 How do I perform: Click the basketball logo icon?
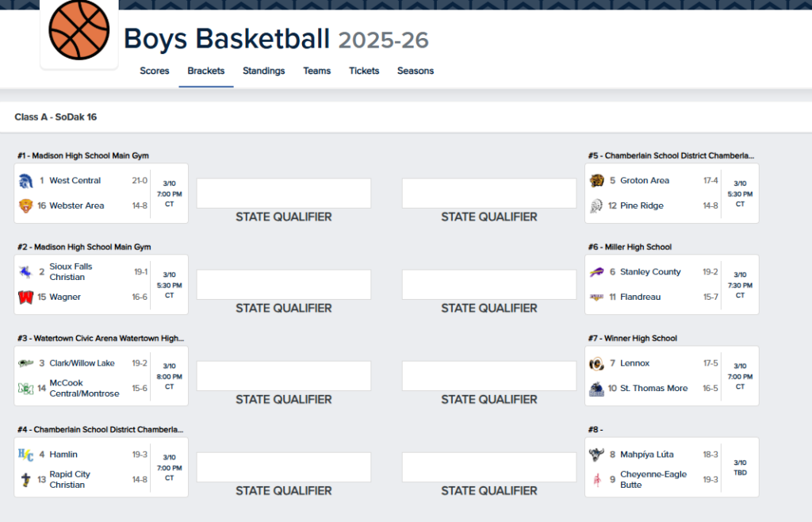click(x=79, y=28)
